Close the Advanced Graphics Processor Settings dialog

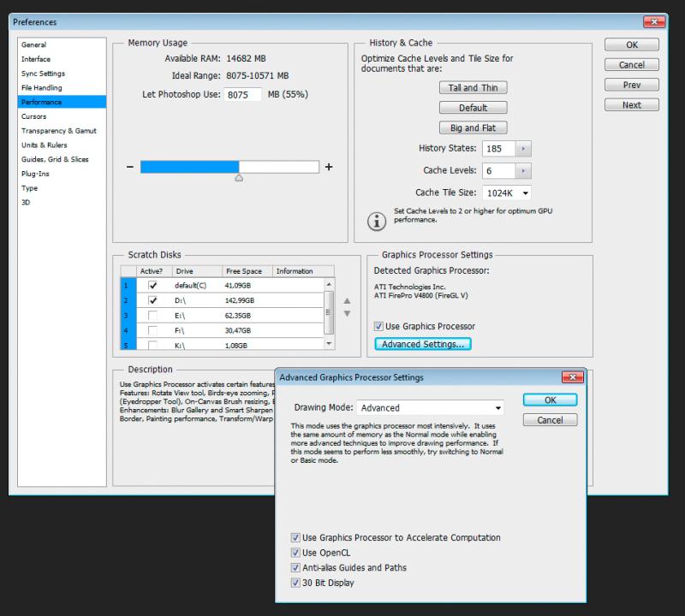572,376
